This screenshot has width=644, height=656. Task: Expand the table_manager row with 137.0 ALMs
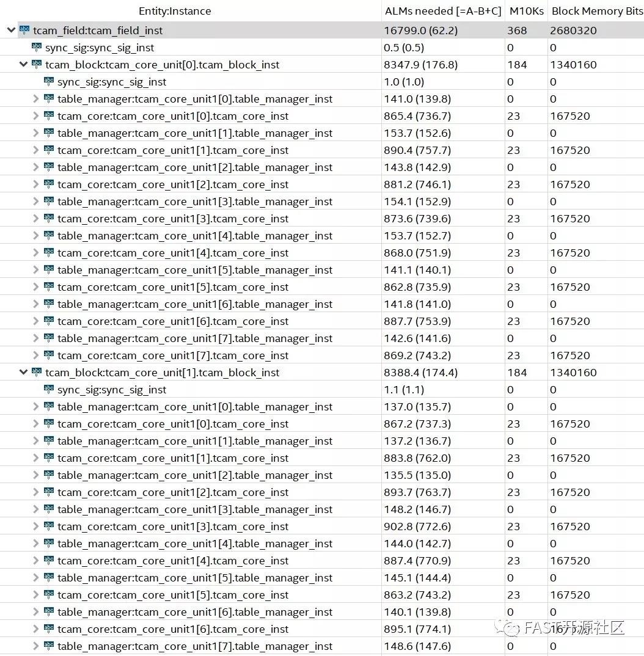click(x=36, y=406)
